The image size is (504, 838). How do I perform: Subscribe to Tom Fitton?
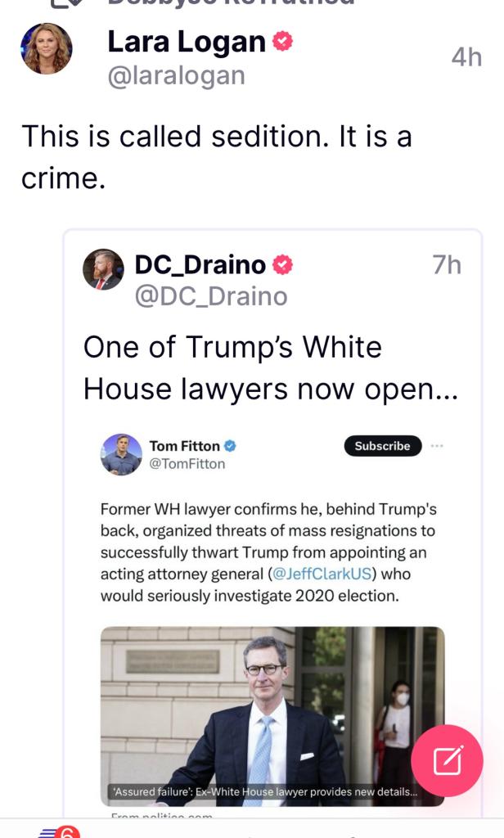tap(382, 446)
